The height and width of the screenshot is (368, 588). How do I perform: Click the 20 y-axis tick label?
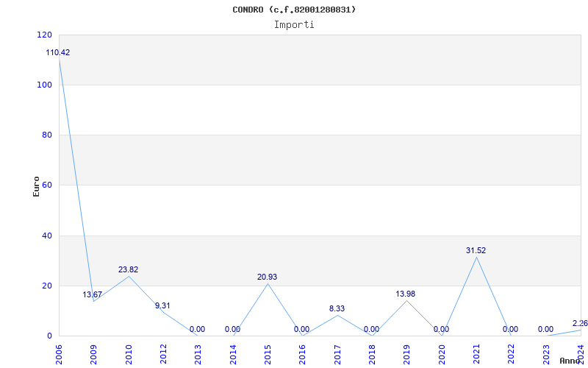point(46,286)
